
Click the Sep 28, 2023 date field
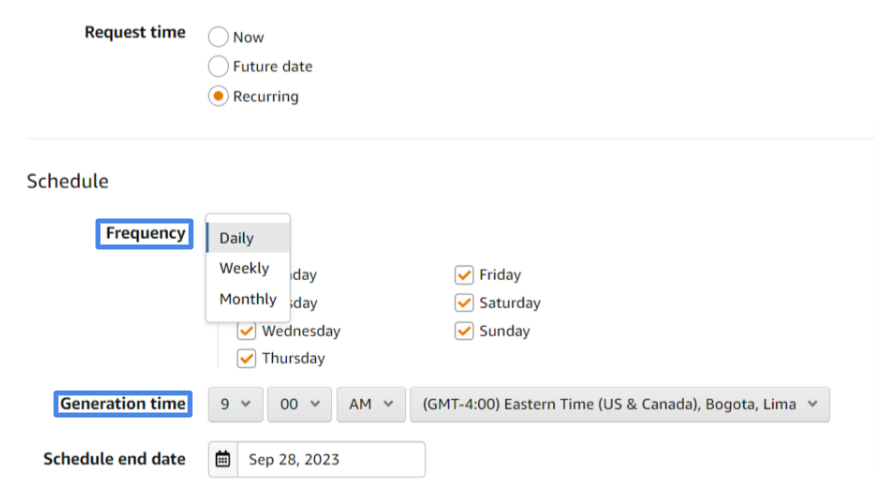331,459
